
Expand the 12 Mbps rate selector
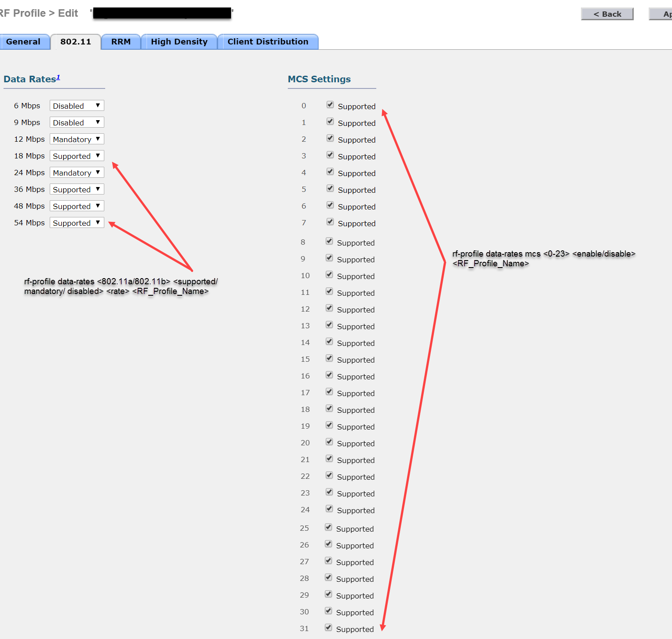[77, 139]
